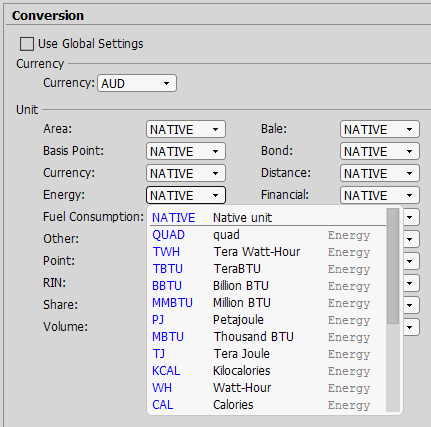
Task: Choose TWH Tera Watt-Hour option
Action: tap(268, 252)
